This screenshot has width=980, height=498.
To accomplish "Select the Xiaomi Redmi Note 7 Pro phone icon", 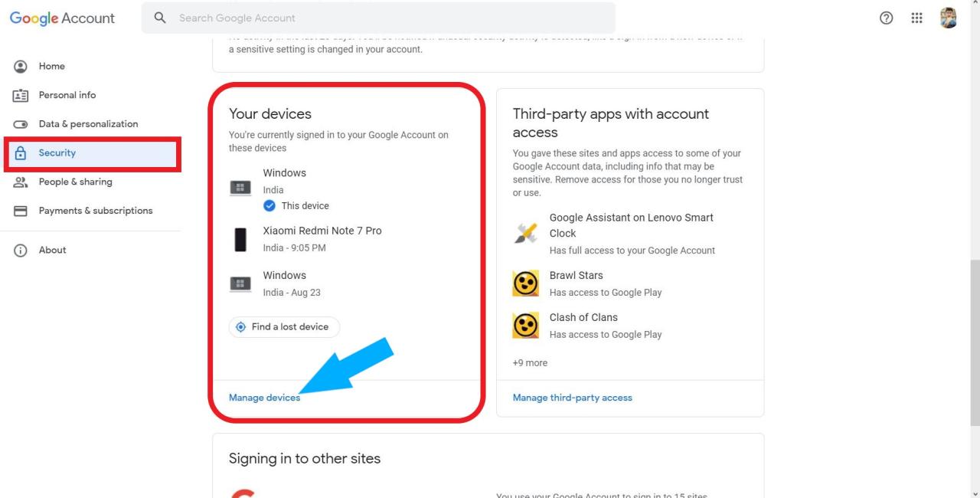I will 240,240.
